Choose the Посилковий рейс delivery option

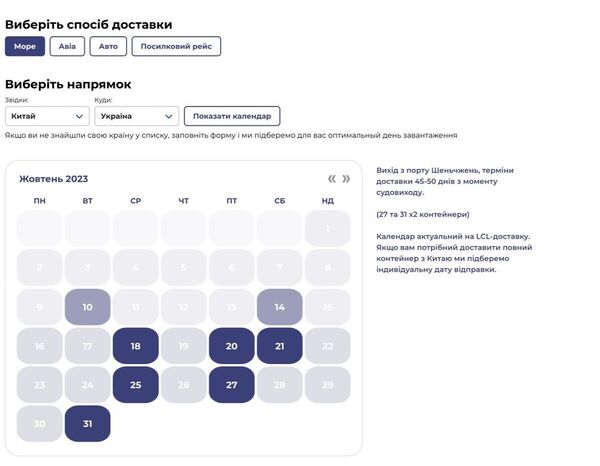point(176,46)
